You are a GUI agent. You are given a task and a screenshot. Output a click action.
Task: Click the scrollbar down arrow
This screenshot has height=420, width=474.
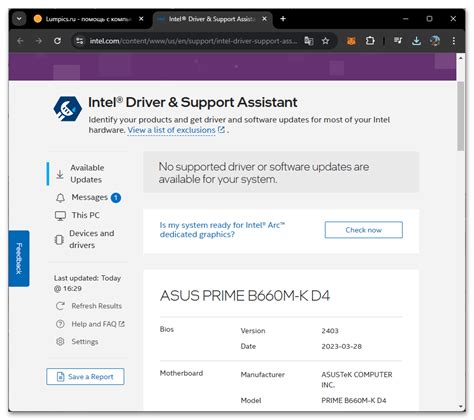pyautogui.click(x=461, y=406)
